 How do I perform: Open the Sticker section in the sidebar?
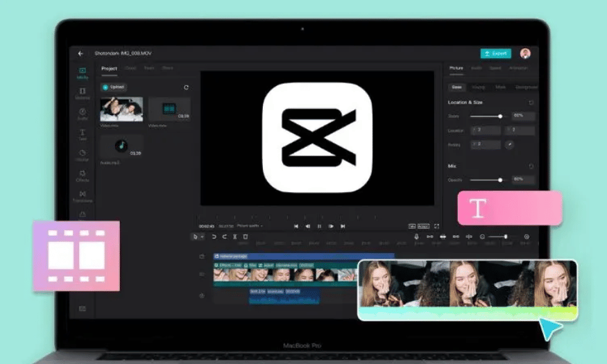[83, 155]
